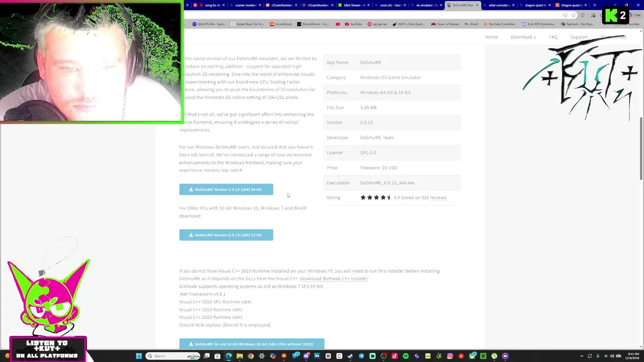Click '.Net Framework v4.6.1' line

pyautogui.click(x=202, y=294)
